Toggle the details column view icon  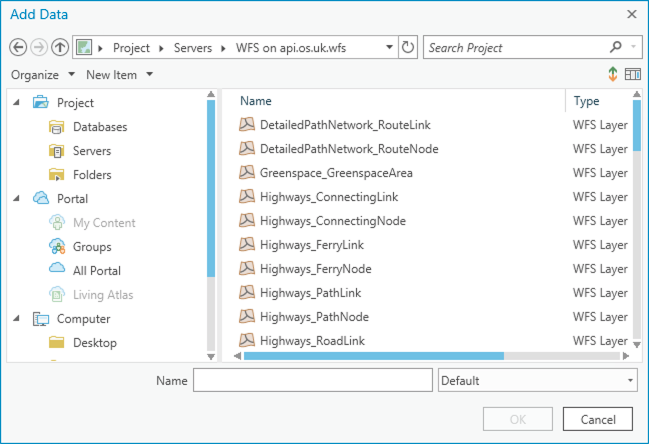[633, 74]
